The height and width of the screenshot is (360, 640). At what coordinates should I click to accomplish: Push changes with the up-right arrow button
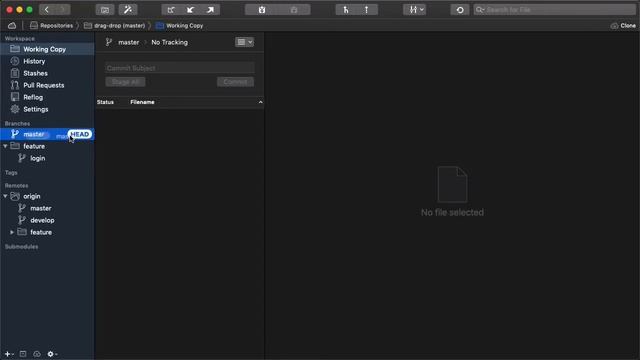[210, 10]
